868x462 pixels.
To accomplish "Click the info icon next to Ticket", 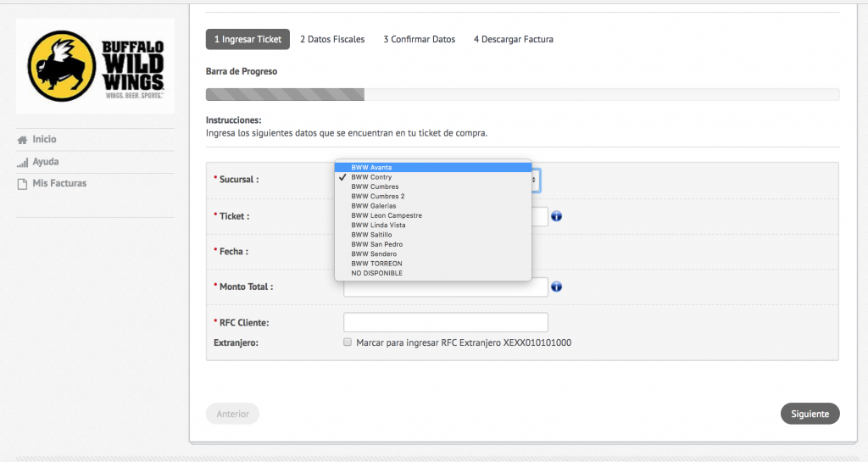I will [556, 216].
